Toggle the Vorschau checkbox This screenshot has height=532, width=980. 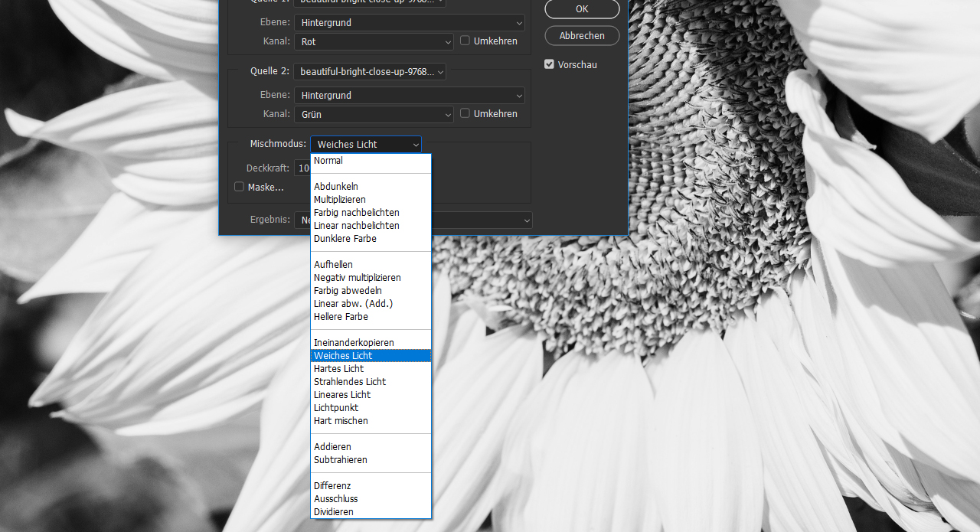pyautogui.click(x=549, y=64)
